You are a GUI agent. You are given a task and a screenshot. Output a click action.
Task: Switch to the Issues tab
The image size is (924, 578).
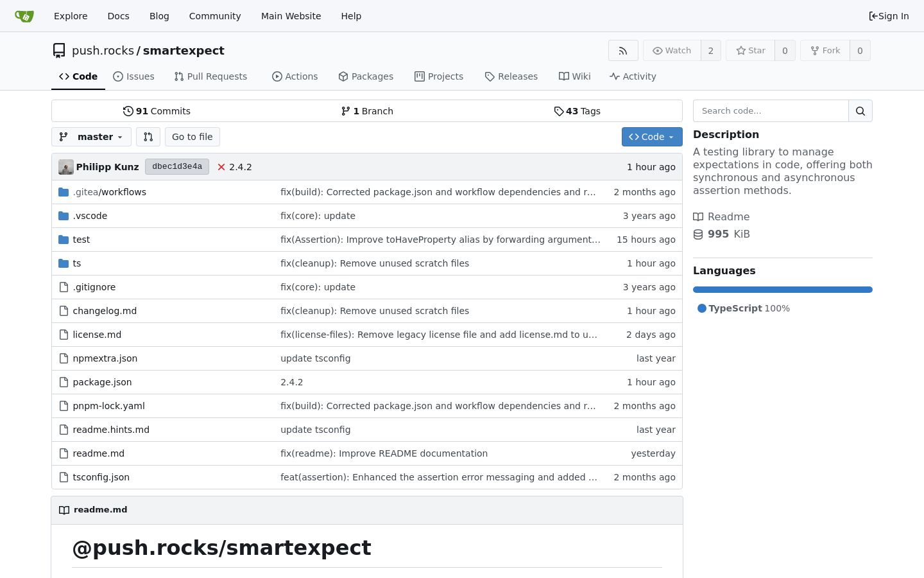pos(133,76)
